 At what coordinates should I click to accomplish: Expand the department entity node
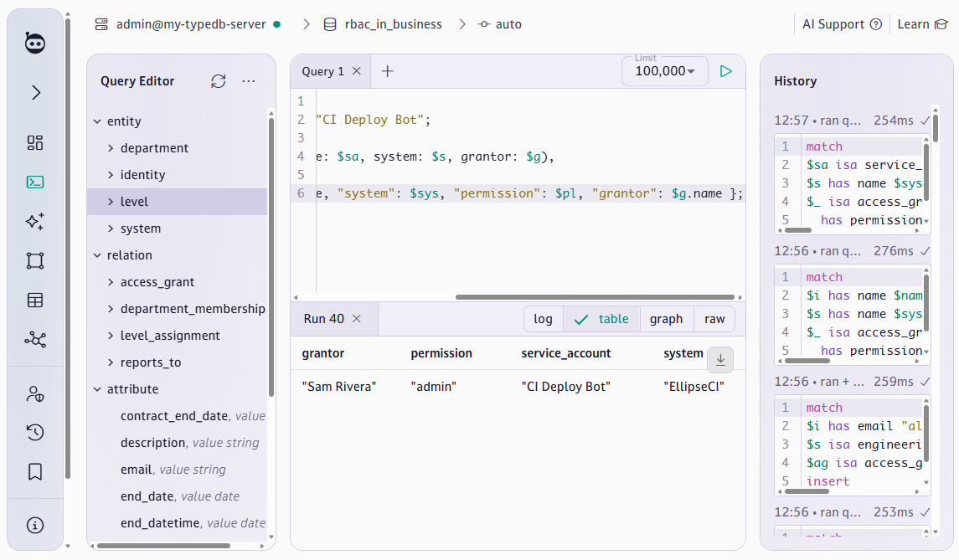click(x=111, y=148)
